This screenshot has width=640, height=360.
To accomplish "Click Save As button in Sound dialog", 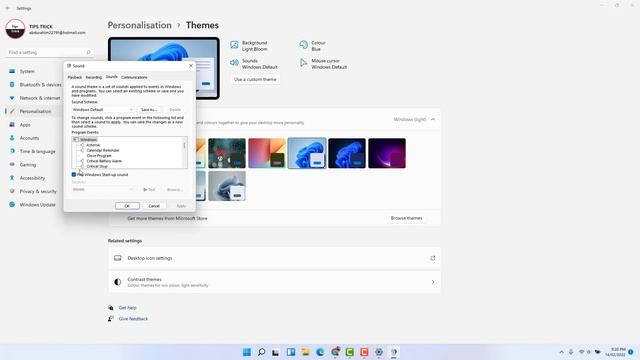I will pyautogui.click(x=149, y=110).
